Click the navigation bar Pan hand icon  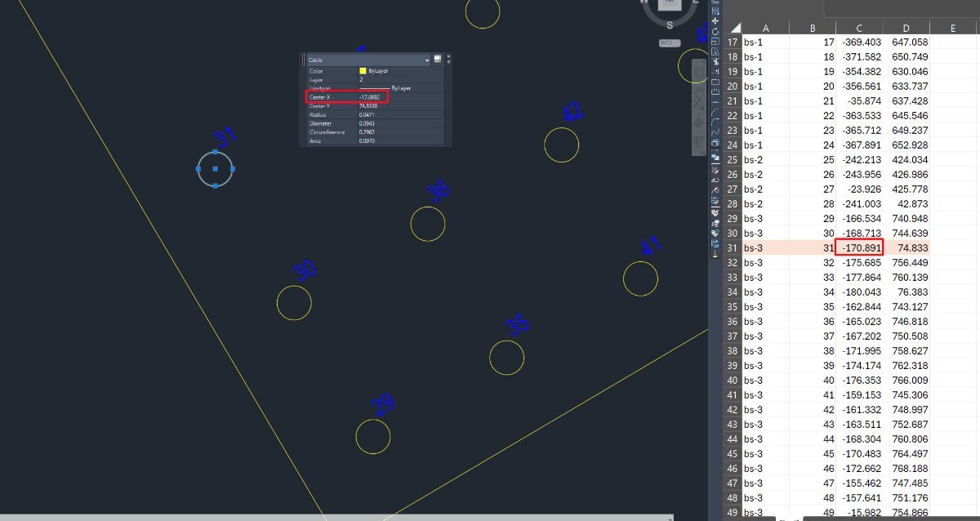(698, 89)
